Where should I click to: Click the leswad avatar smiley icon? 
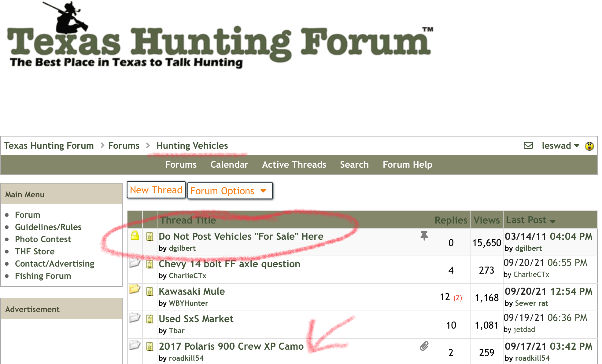tap(589, 146)
